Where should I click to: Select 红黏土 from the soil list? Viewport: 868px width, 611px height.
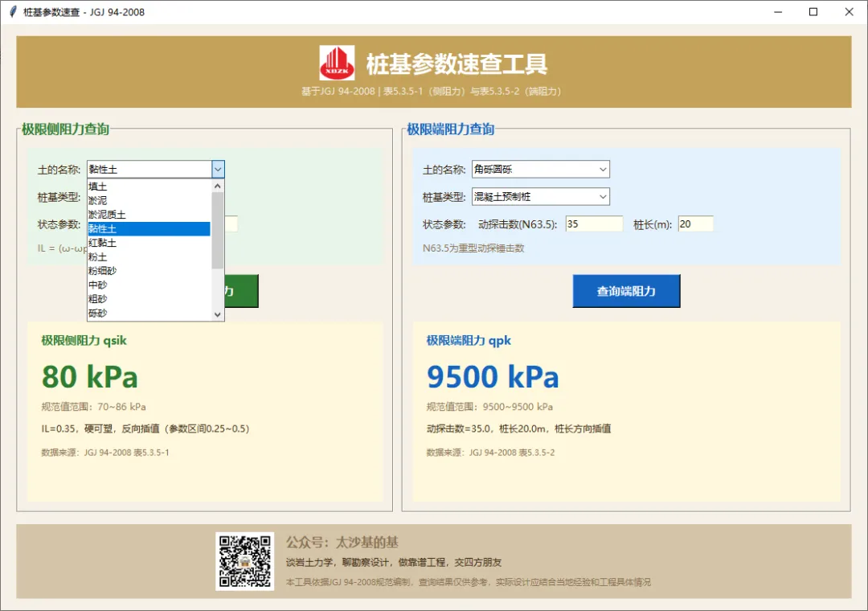149,243
